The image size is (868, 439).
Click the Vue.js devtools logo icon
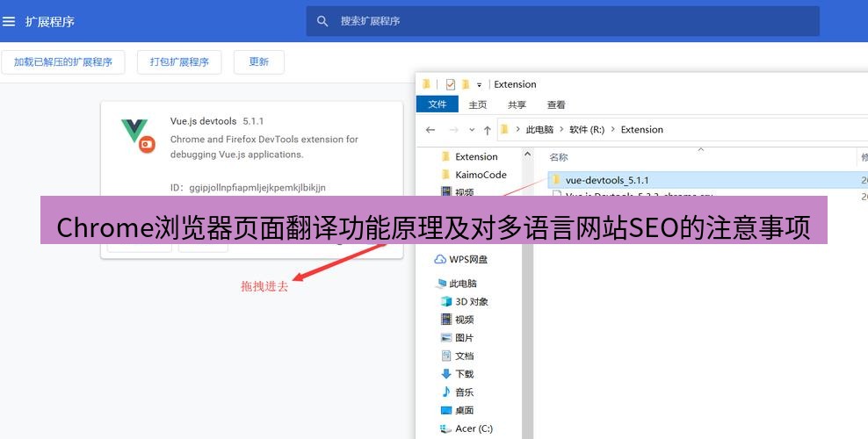tap(139, 136)
